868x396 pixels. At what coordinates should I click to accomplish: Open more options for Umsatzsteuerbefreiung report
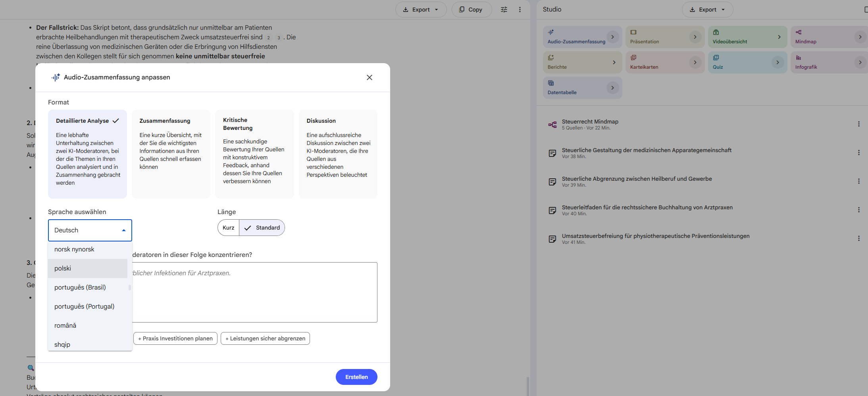859,238
